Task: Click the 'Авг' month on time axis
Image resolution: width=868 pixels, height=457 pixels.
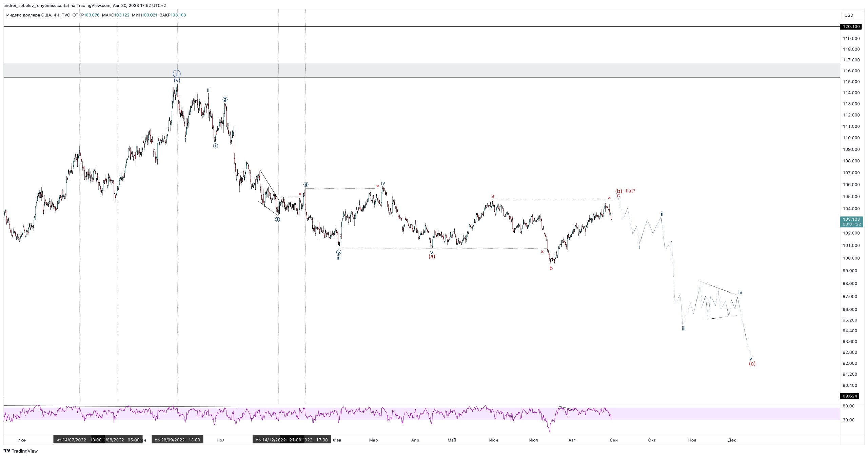Action: click(572, 440)
